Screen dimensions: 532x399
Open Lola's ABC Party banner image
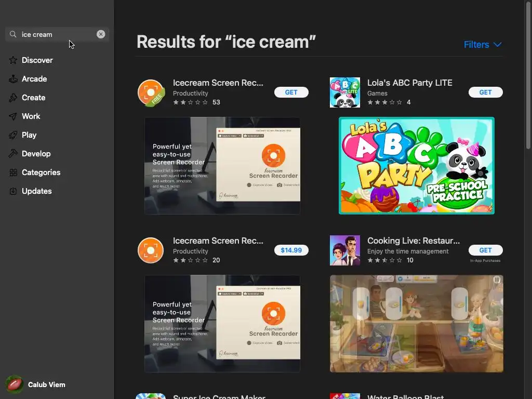tap(416, 166)
